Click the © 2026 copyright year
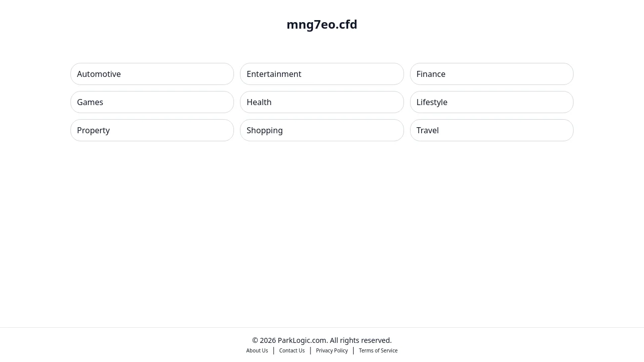This screenshot has width=644, height=362. (264, 340)
